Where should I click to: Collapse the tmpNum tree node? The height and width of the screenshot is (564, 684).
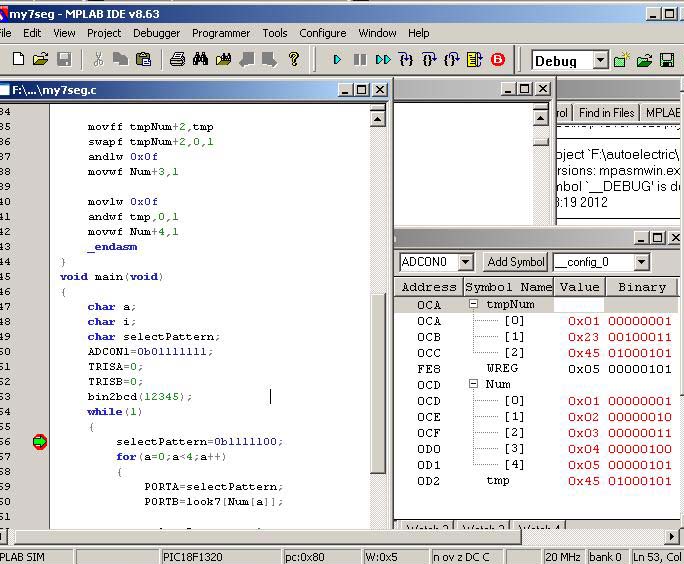473,305
